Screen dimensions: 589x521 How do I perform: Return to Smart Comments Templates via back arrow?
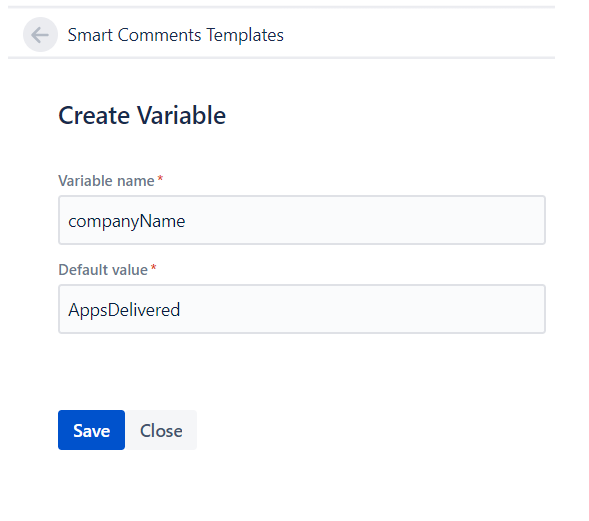click(40, 35)
